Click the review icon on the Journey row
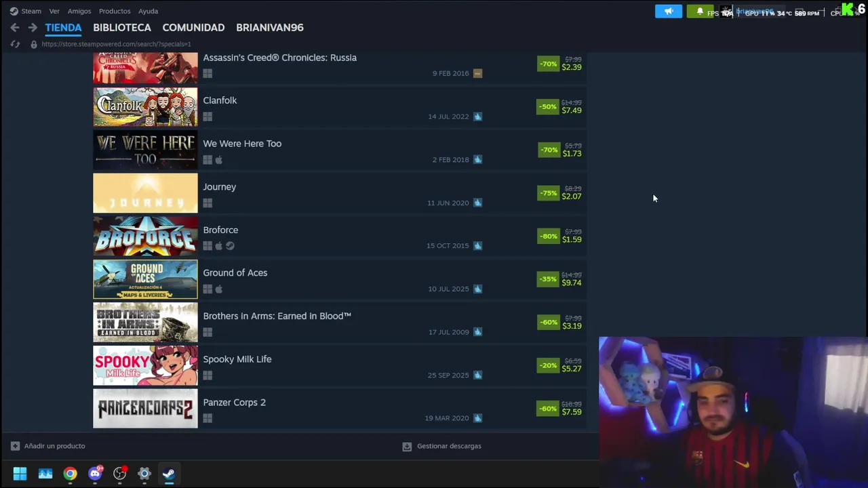Image resolution: width=868 pixels, height=488 pixels. click(477, 203)
